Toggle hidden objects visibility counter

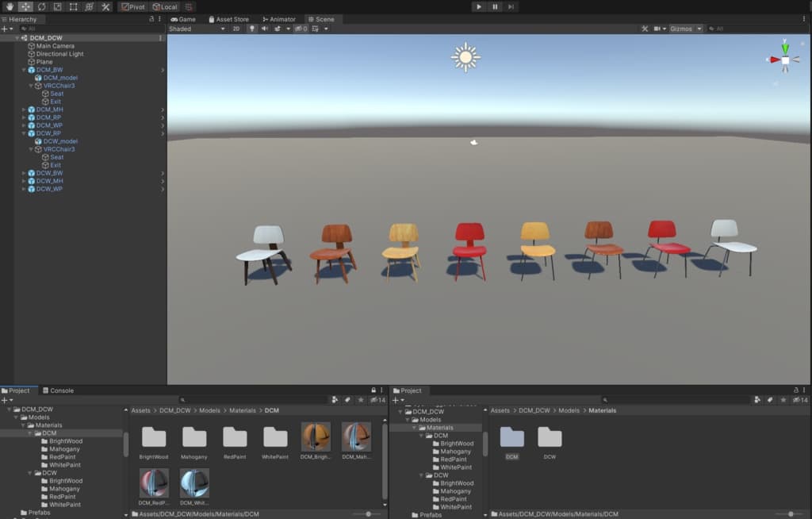click(x=301, y=29)
